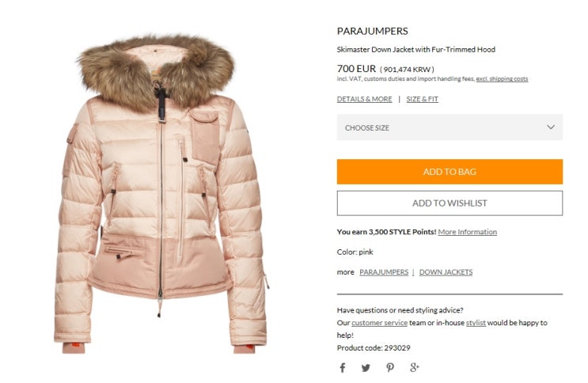Share product on Google Plus
Viewport: 588px width, 383px height.
pyautogui.click(x=415, y=368)
